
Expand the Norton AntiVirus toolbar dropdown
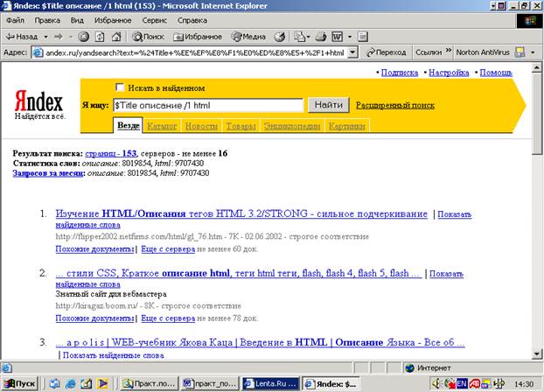coord(533,52)
